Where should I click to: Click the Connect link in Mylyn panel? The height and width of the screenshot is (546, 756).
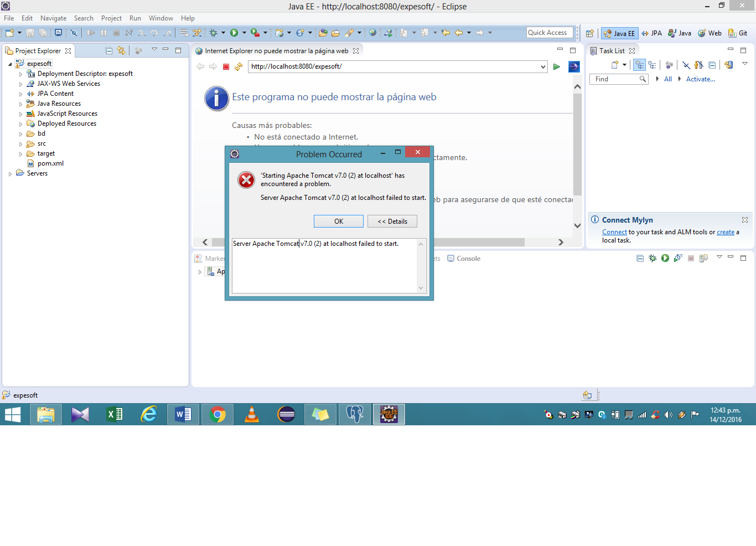[x=614, y=233]
